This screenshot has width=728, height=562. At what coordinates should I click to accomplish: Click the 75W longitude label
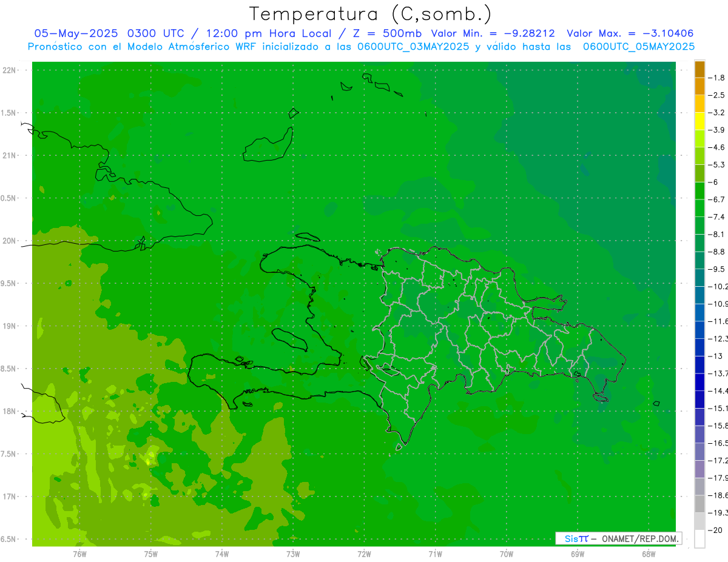click(151, 554)
